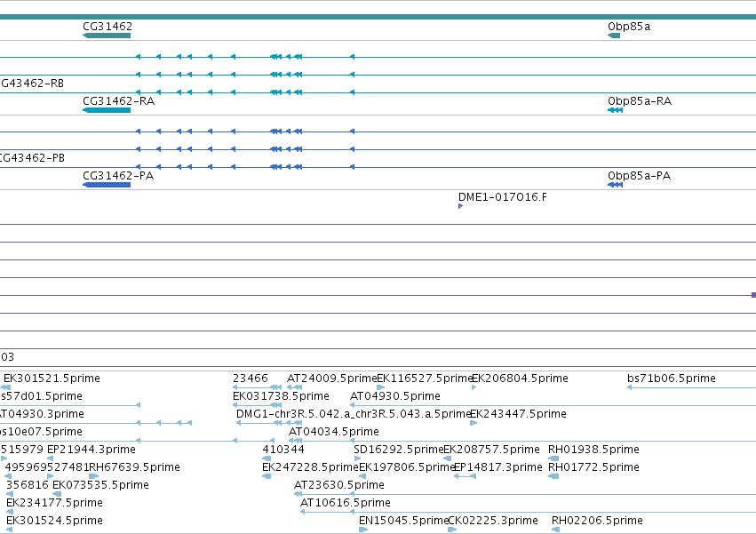756x534 pixels.
Task: Click the bs71b06.5prime label
Action: [x=671, y=379]
